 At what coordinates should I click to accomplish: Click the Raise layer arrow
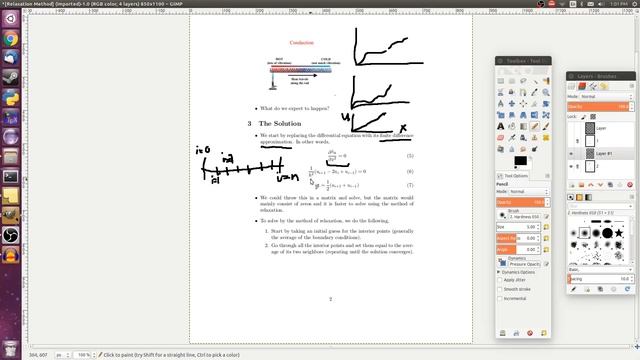coord(591,185)
